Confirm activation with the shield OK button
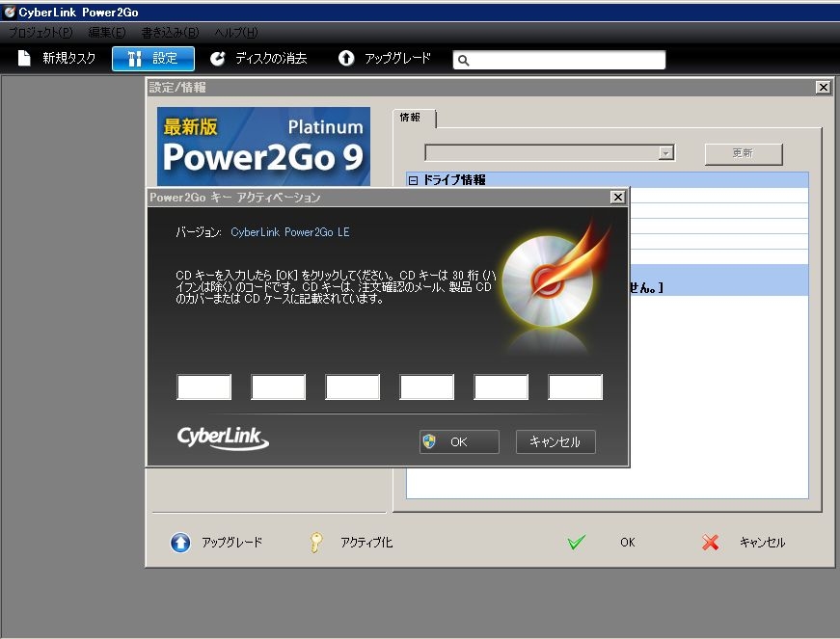Screen dimensions: 840x639 point(459,442)
